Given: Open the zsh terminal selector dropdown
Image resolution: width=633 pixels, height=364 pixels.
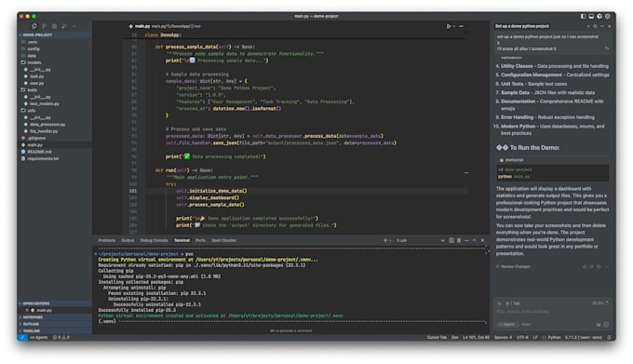Looking at the screenshot, I should (420, 240).
